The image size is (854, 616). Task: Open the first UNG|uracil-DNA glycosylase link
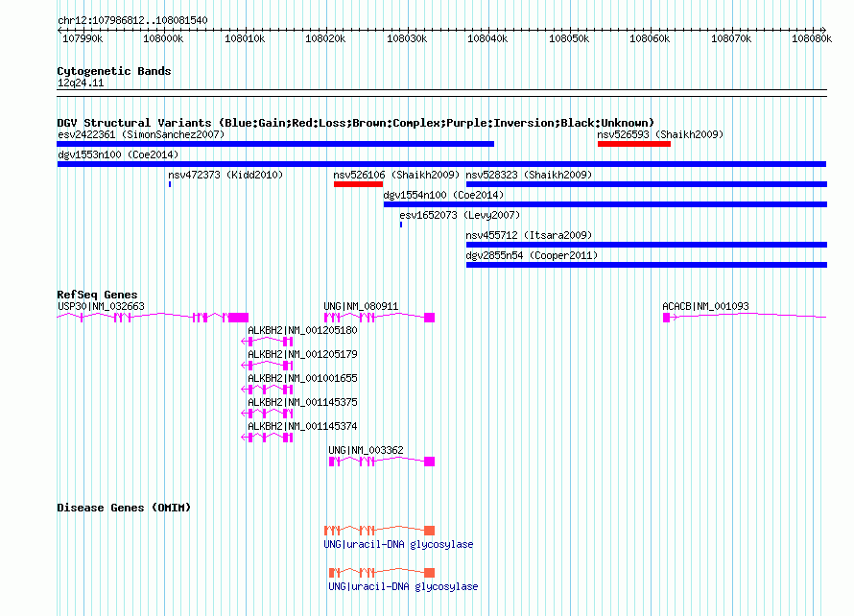[x=398, y=545]
